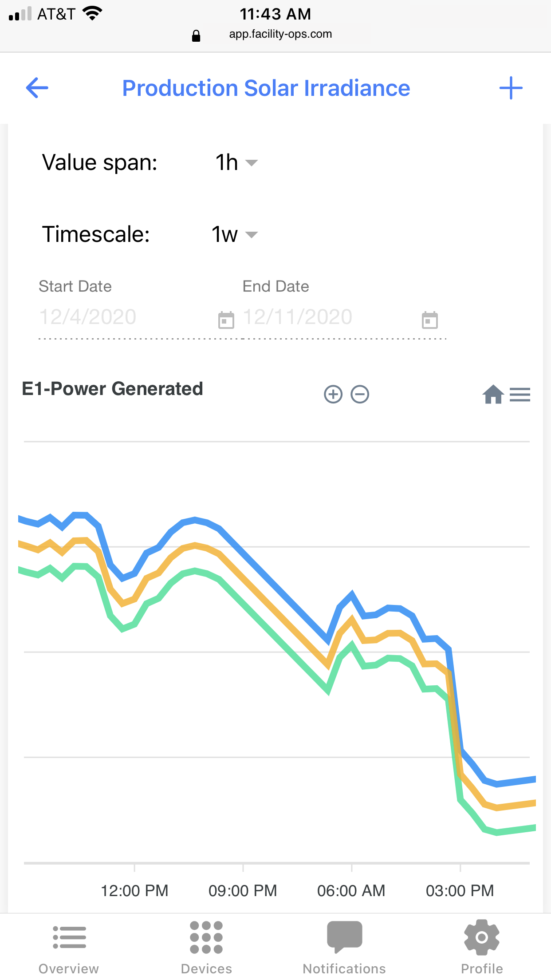Viewport: 551px width, 980px height.
Task: Tap the back arrow icon
Action: pyautogui.click(x=37, y=88)
